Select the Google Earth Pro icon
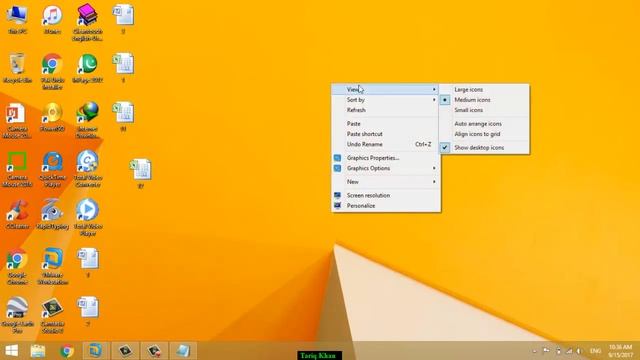Screen dimensions: 640x360 [17, 315]
